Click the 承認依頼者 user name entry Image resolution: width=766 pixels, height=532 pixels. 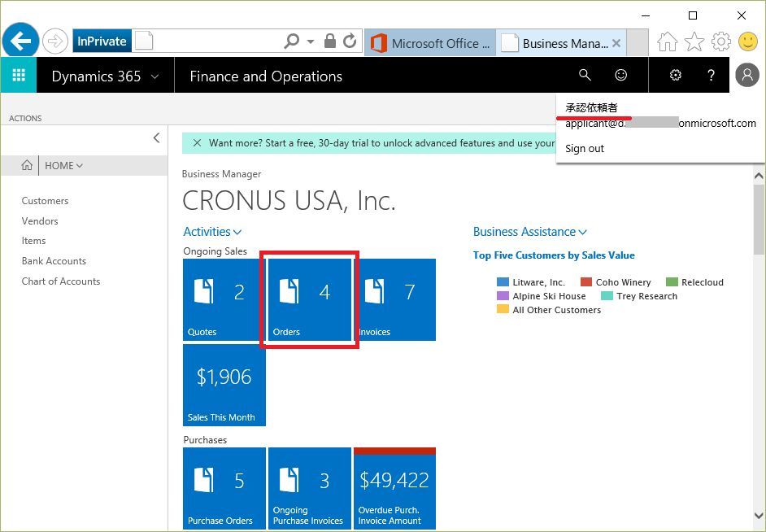pyautogui.click(x=592, y=107)
